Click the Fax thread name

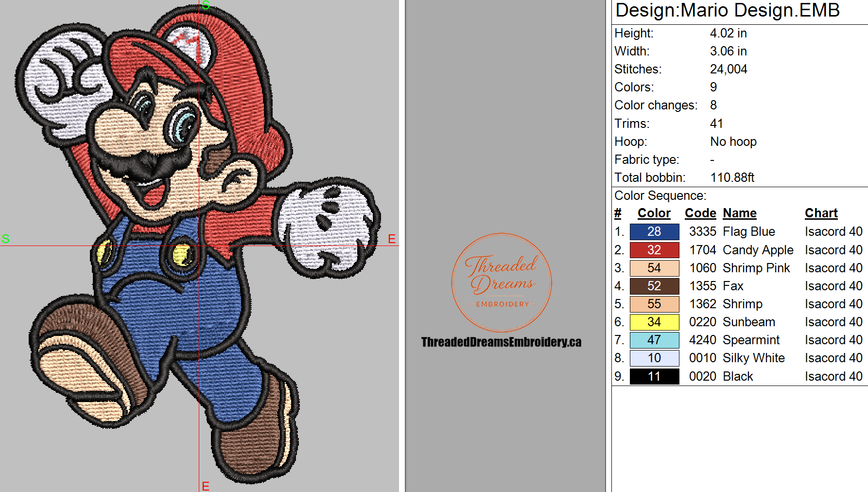(733, 286)
